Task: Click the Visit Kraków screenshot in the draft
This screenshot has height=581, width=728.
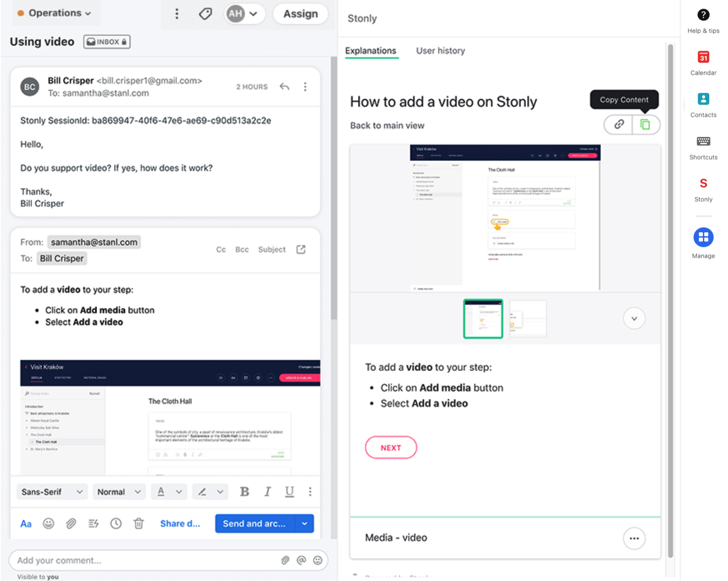Action: point(170,417)
